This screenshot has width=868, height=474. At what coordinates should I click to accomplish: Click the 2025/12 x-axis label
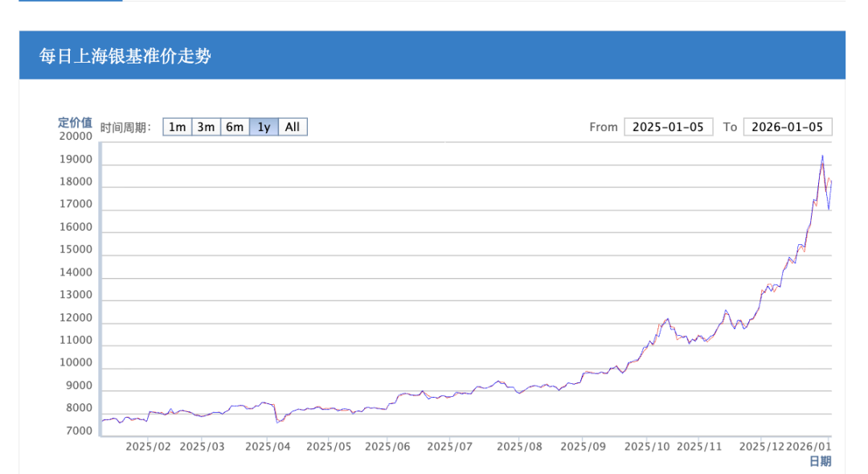(x=761, y=446)
